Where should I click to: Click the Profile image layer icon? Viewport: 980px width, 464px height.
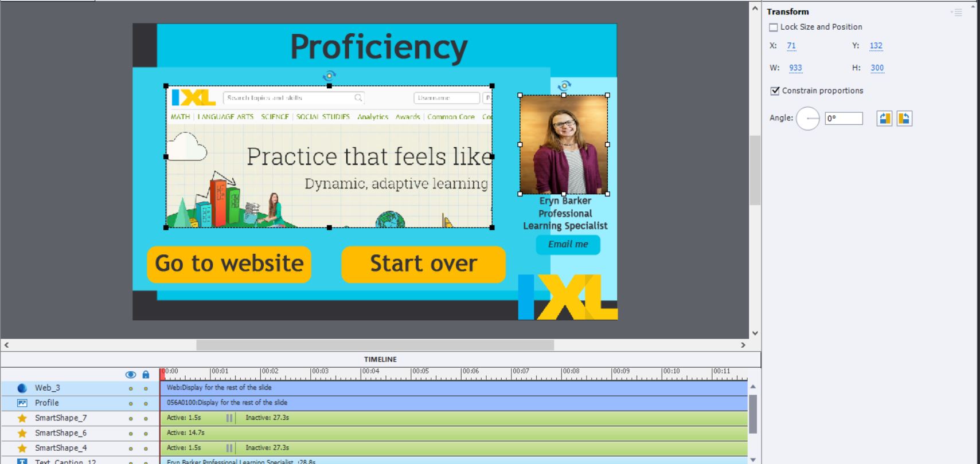(x=22, y=403)
